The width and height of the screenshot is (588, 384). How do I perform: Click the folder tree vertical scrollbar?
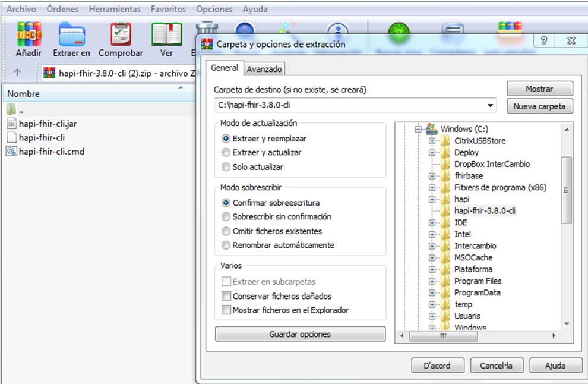pos(567,190)
